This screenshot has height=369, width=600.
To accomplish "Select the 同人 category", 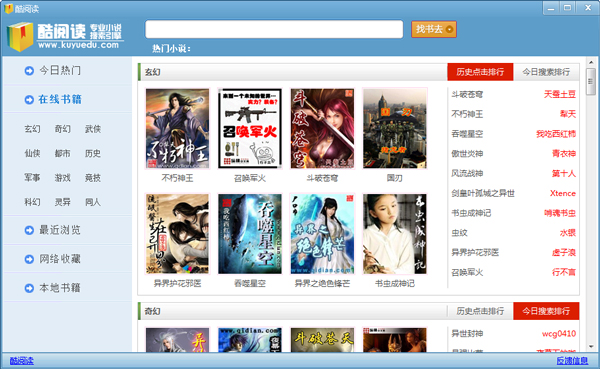I will 93,202.
